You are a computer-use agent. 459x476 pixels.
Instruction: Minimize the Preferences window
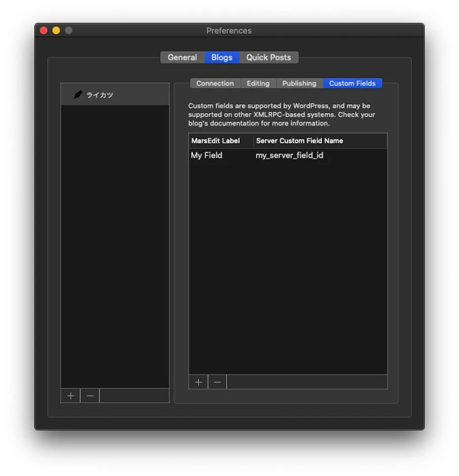click(56, 30)
